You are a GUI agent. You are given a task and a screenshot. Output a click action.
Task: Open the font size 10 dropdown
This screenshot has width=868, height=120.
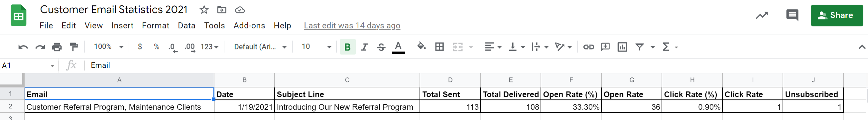[x=316, y=47]
